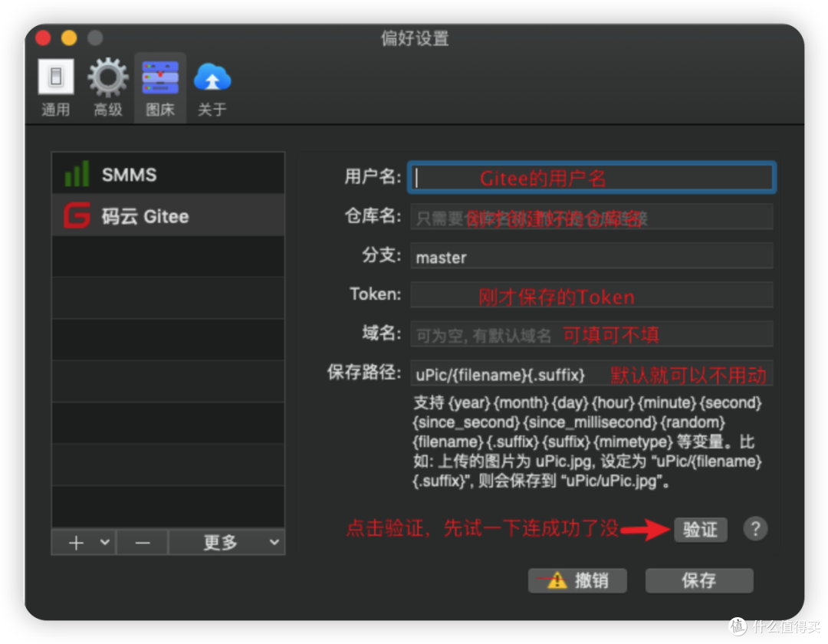Click the 撤销 undo button
Image resolution: width=828 pixels, height=644 pixels.
point(577,580)
